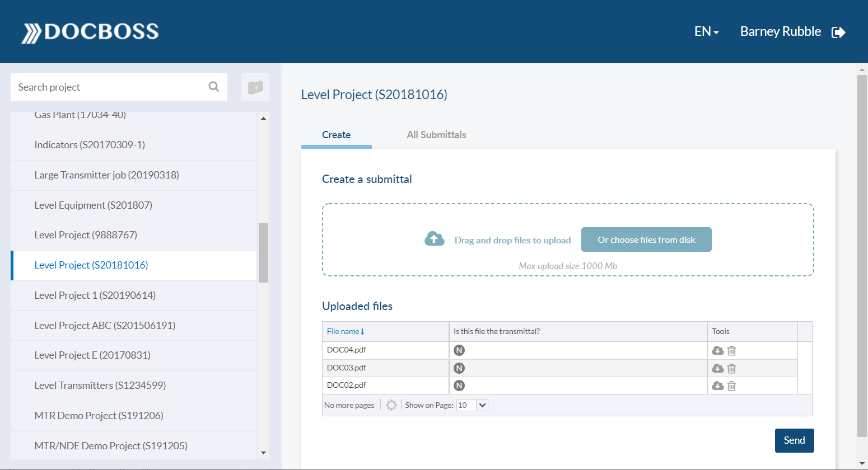The image size is (868, 470).
Task: Switch to the Create tab
Action: tap(336, 135)
